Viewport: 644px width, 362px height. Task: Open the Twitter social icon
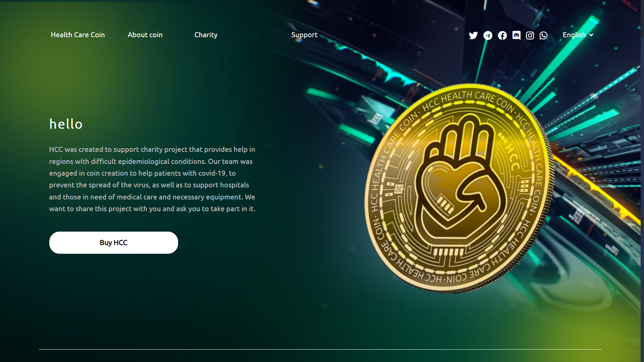point(473,35)
